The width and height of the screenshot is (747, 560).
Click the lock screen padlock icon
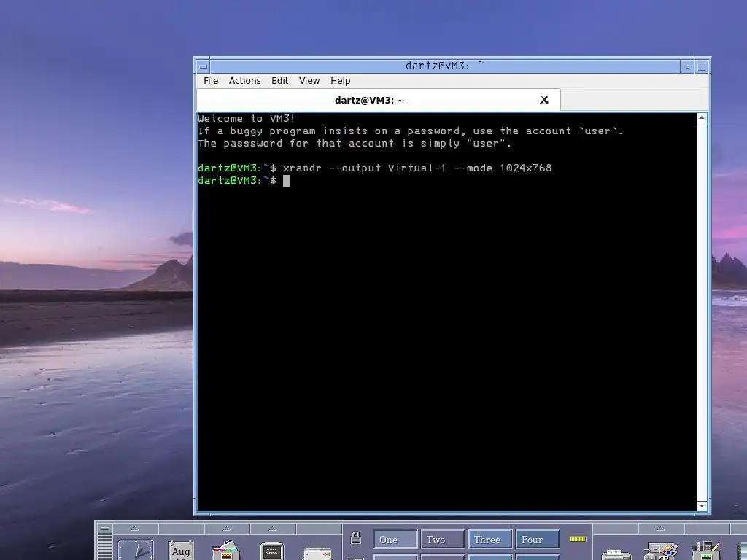pyautogui.click(x=356, y=537)
